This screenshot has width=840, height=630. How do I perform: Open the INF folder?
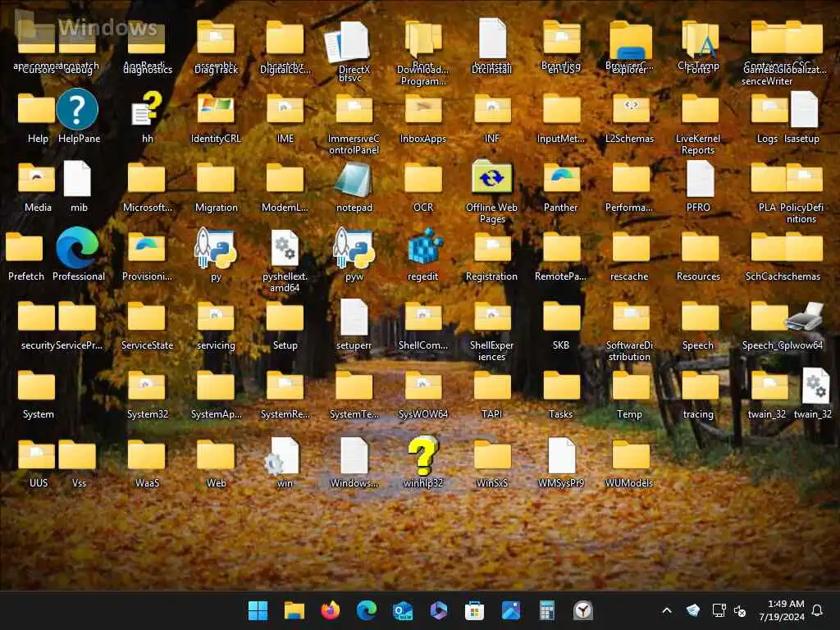(492, 109)
